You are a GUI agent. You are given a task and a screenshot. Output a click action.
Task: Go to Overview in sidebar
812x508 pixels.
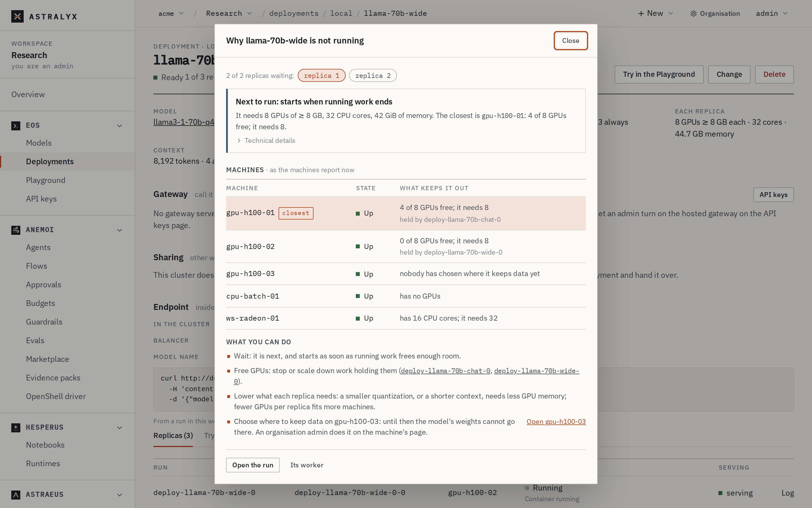click(x=28, y=95)
